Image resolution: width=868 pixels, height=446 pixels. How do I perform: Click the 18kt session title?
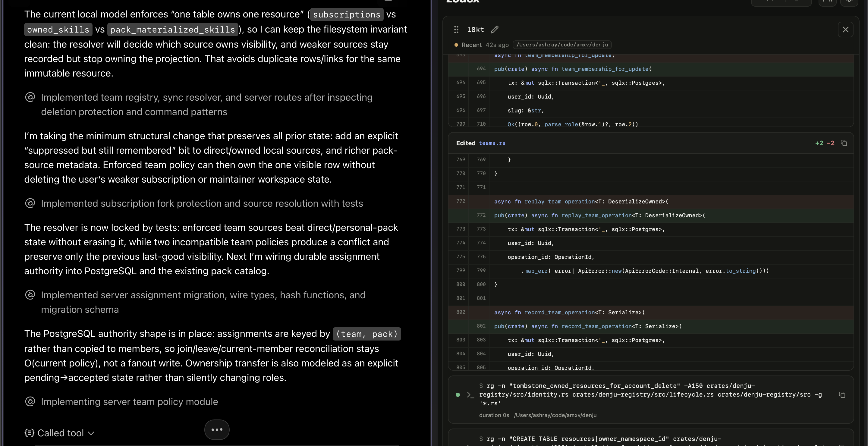(x=475, y=30)
